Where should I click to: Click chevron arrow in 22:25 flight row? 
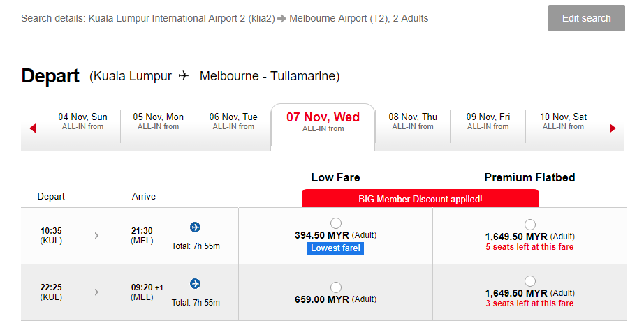96,292
